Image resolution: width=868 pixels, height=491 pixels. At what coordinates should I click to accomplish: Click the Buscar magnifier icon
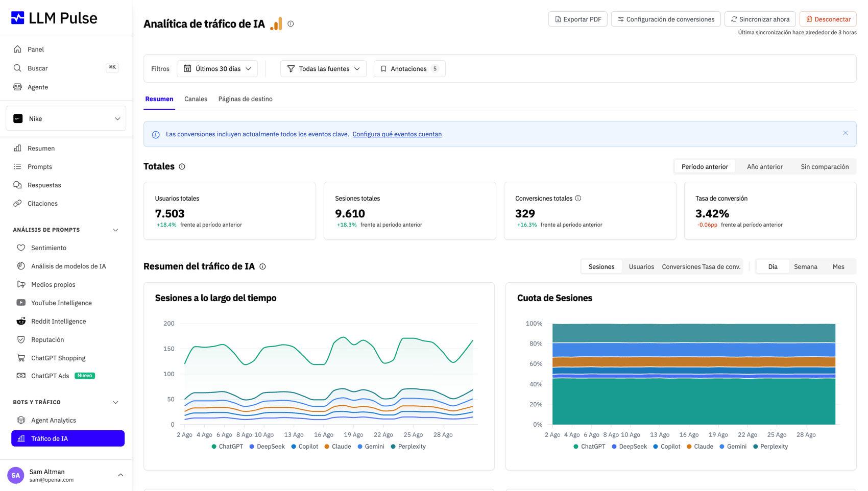point(18,68)
